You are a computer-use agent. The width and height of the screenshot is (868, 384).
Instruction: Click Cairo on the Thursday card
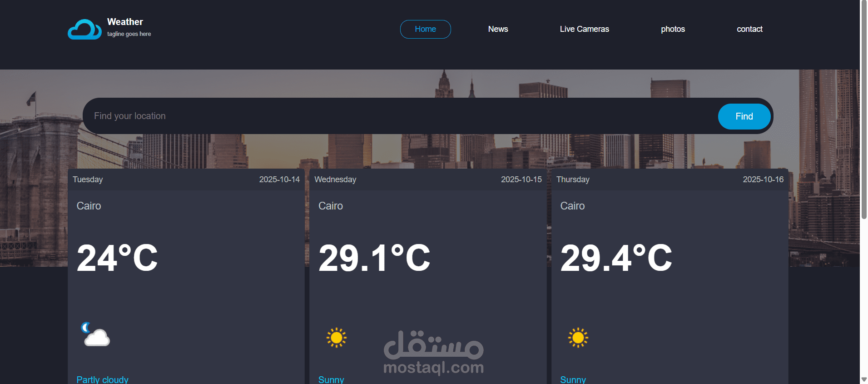pos(572,206)
